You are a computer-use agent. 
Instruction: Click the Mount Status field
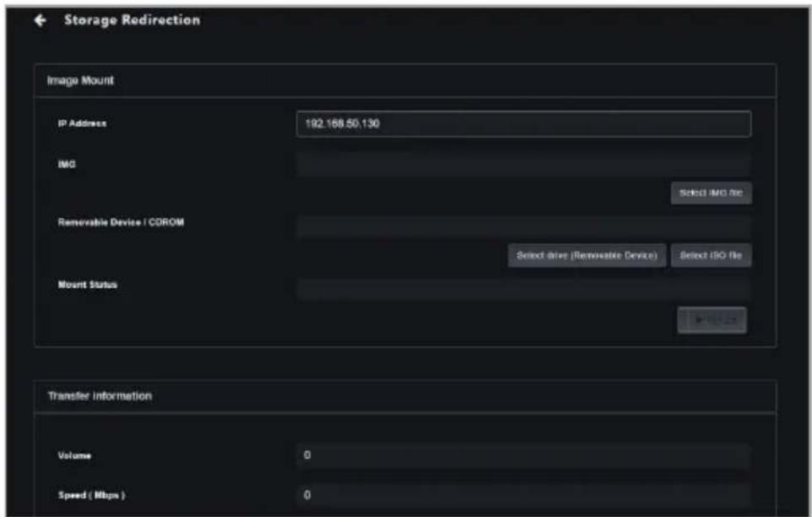[x=523, y=289]
